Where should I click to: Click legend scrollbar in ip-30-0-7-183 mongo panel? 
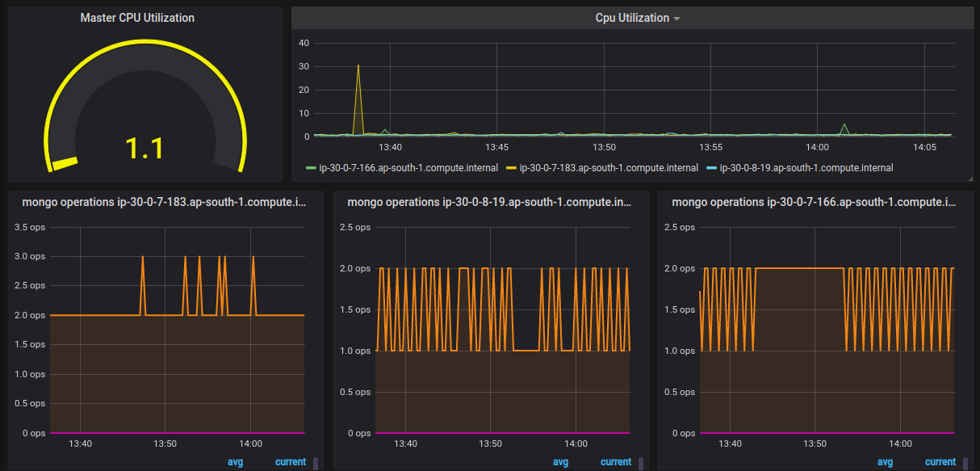tap(316, 463)
